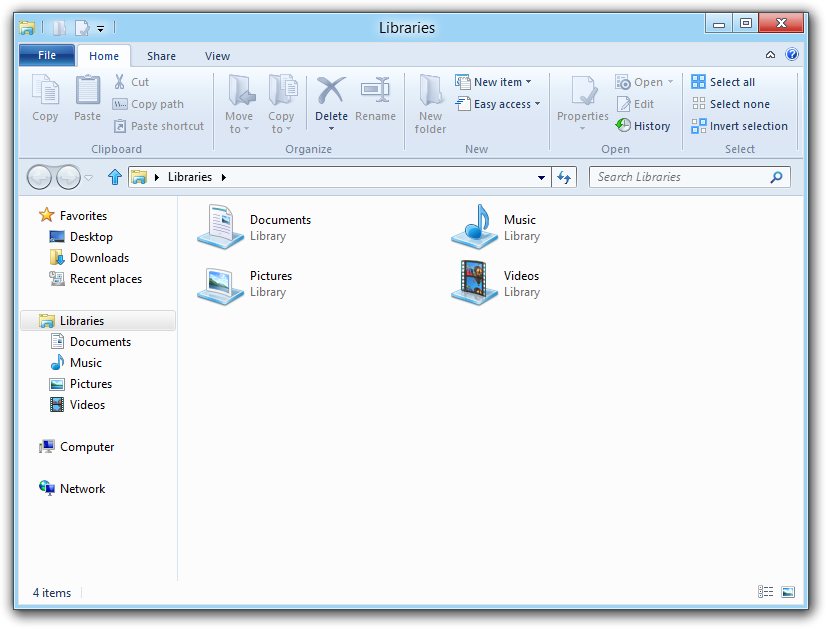Click the Help question mark icon
This screenshot has height=629, width=827.
[792, 56]
